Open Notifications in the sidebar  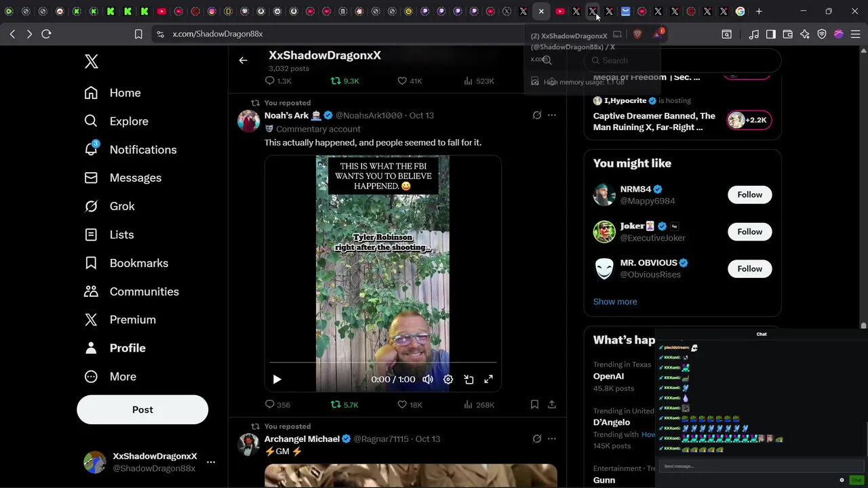[x=130, y=150]
